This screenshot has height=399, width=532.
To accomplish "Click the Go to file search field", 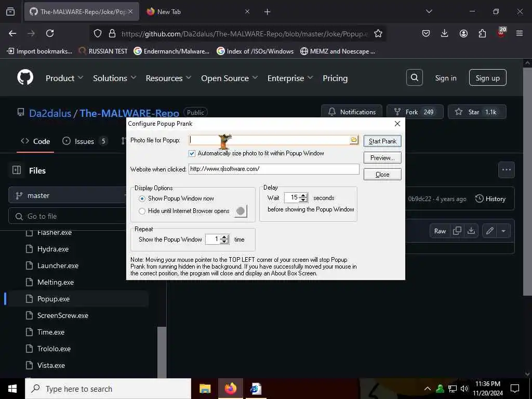I will tap(67, 216).
